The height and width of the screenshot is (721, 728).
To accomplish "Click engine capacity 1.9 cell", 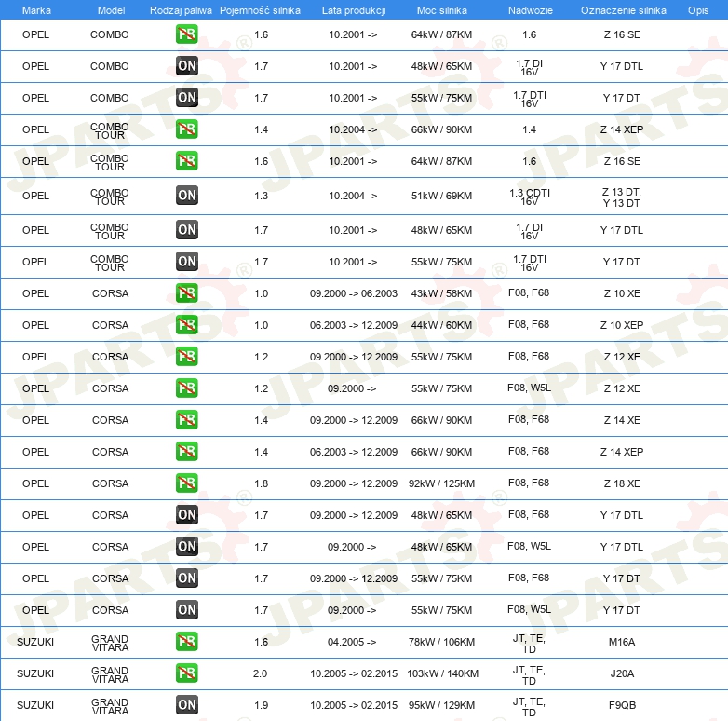I will point(261,705).
